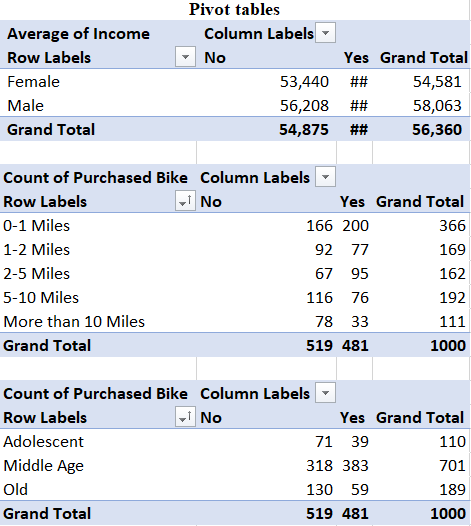Open Column Labels dropdown in the miles pivot table

325,177
